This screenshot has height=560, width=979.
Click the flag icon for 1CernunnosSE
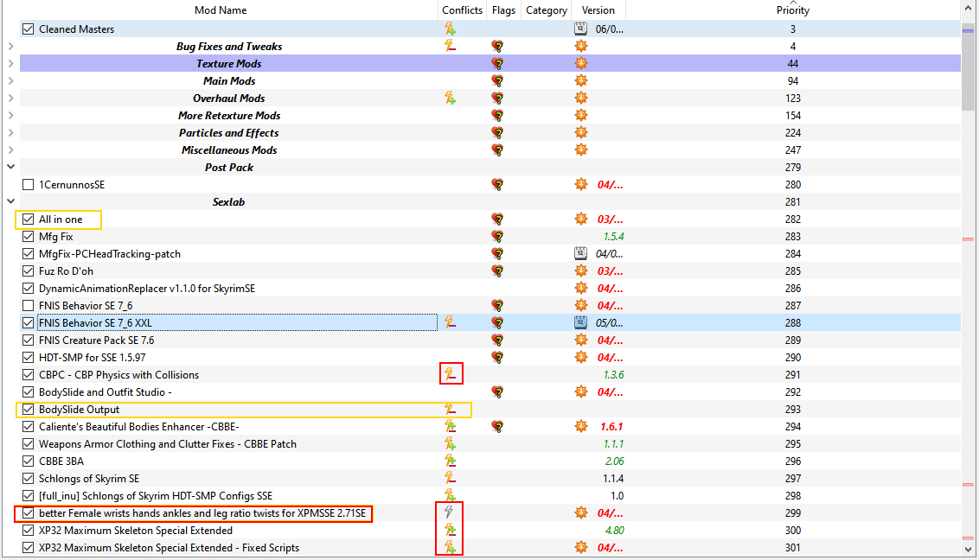click(x=497, y=185)
